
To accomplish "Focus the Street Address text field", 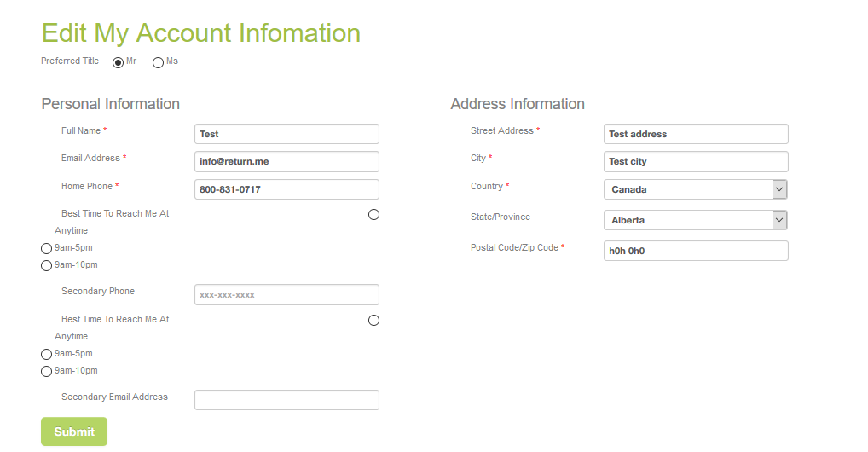I will (x=696, y=134).
